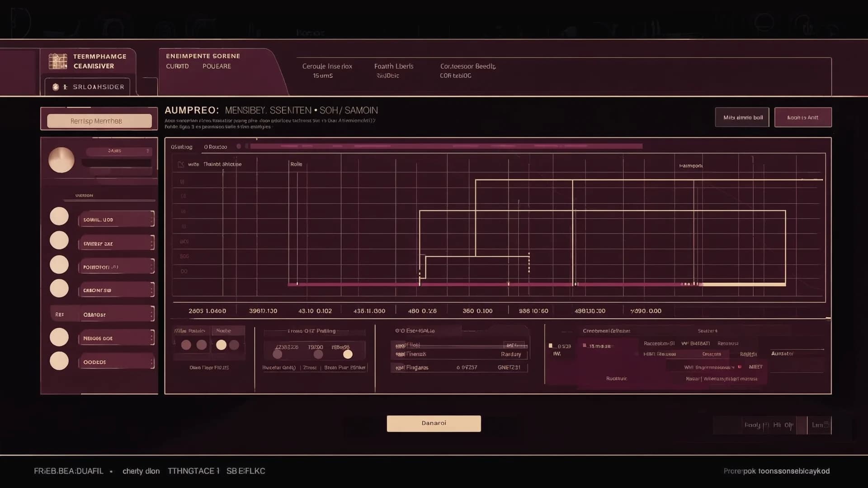The image size is (868, 488).
Task: Click axis value 480 0.26
Action: pyautogui.click(x=422, y=311)
